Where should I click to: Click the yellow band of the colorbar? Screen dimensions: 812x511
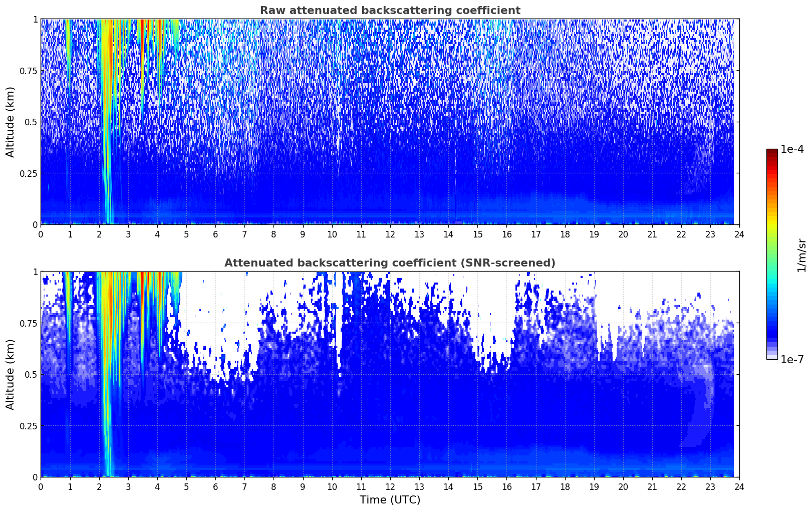pyautogui.click(x=772, y=220)
